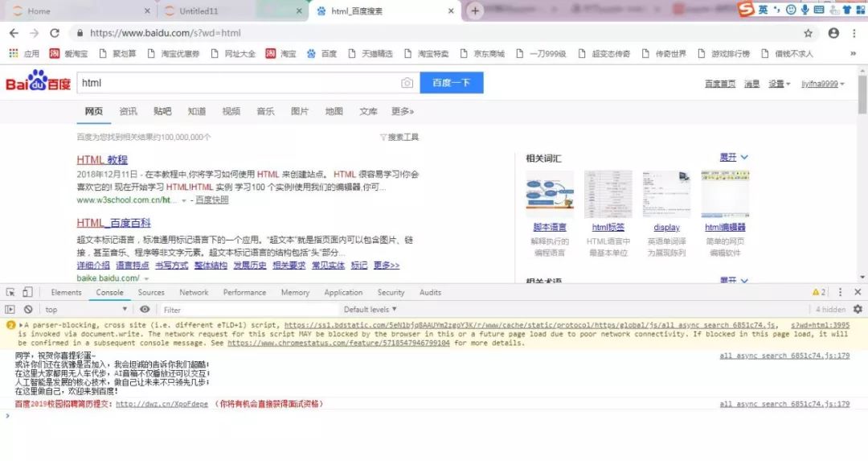Click the 百度一下 search button
This screenshot has width=868, height=461.
[451, 83]
